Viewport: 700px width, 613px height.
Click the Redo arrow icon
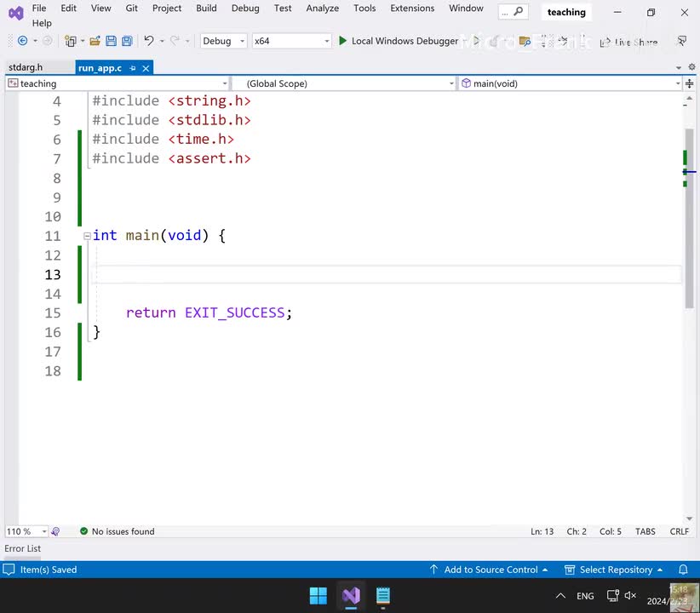[x=175, y=41]
